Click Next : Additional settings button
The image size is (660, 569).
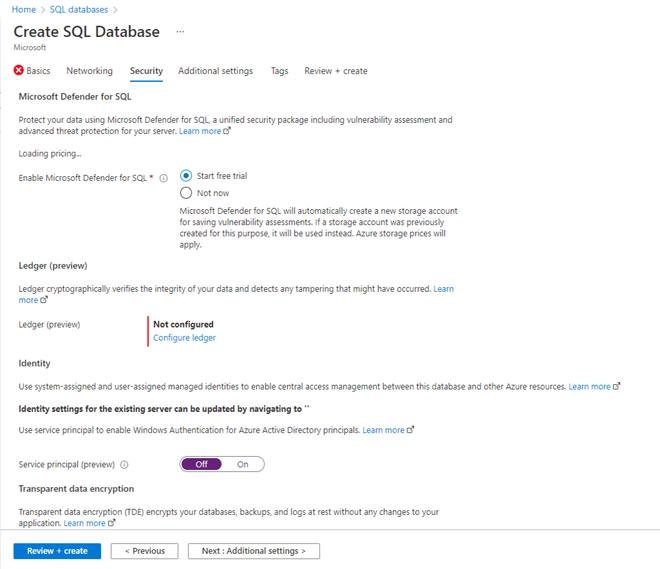pyautogui.click(x=254, y=551)
